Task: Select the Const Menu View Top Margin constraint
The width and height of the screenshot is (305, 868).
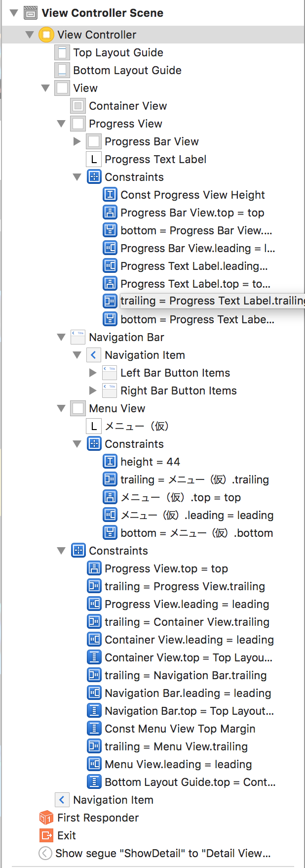Action: (180, 729)
